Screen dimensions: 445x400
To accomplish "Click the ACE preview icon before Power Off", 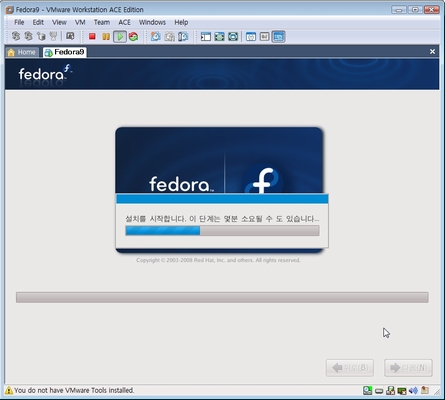I will [70, 36].
